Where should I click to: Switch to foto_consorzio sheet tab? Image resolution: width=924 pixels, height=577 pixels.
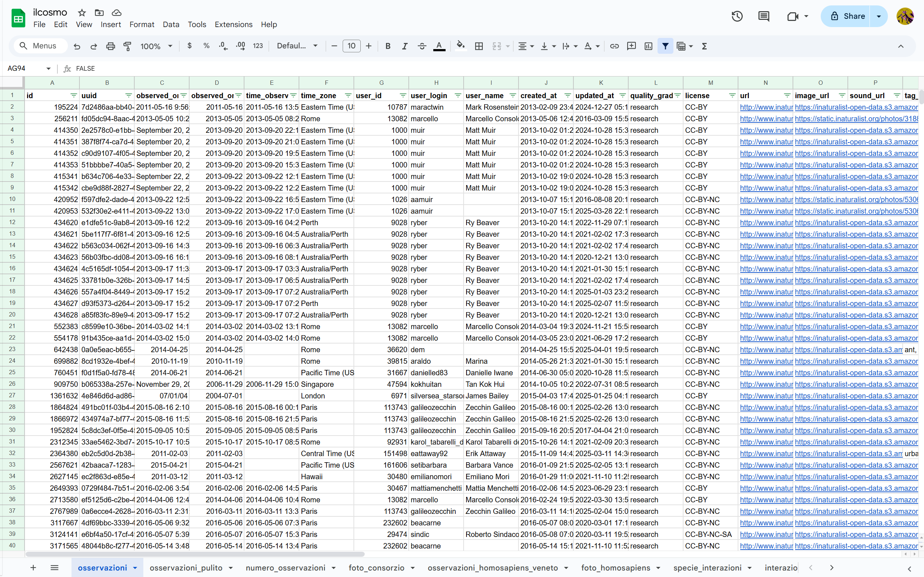pos(377,568)
